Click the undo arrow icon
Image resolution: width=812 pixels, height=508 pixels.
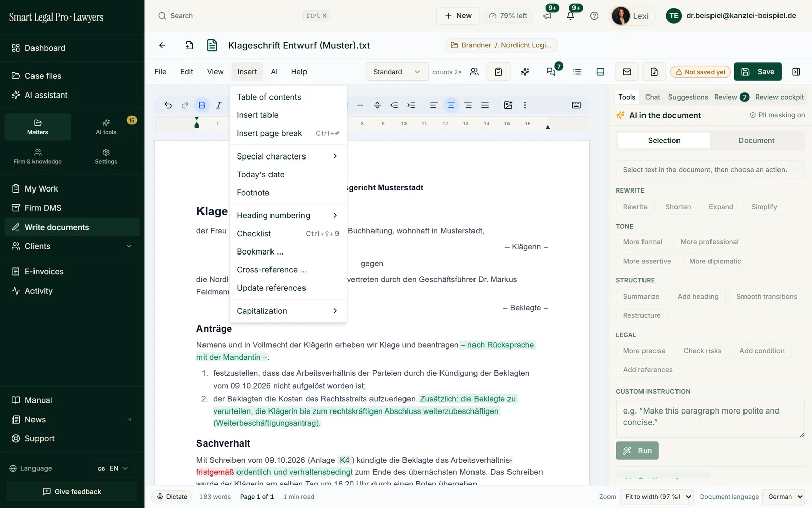click(168, 105)
